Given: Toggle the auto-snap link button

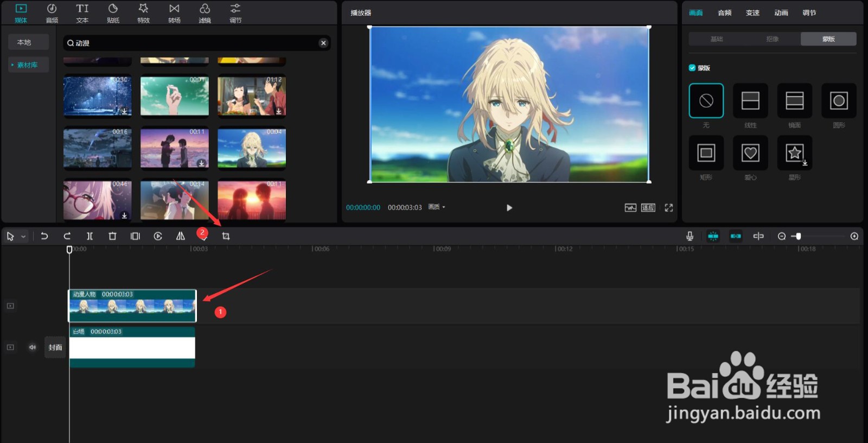Looking at the screenshot, I should pos(736,236).
